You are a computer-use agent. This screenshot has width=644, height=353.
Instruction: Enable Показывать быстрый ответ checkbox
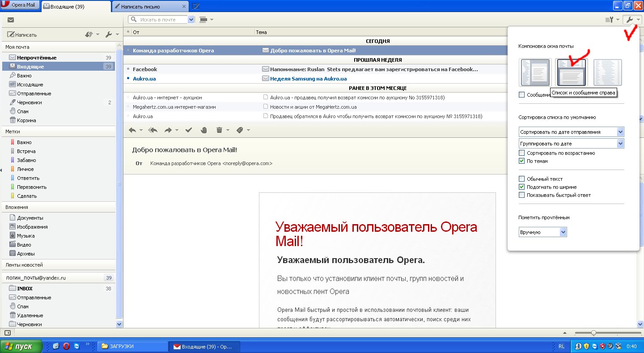click(x=522, y=195)
